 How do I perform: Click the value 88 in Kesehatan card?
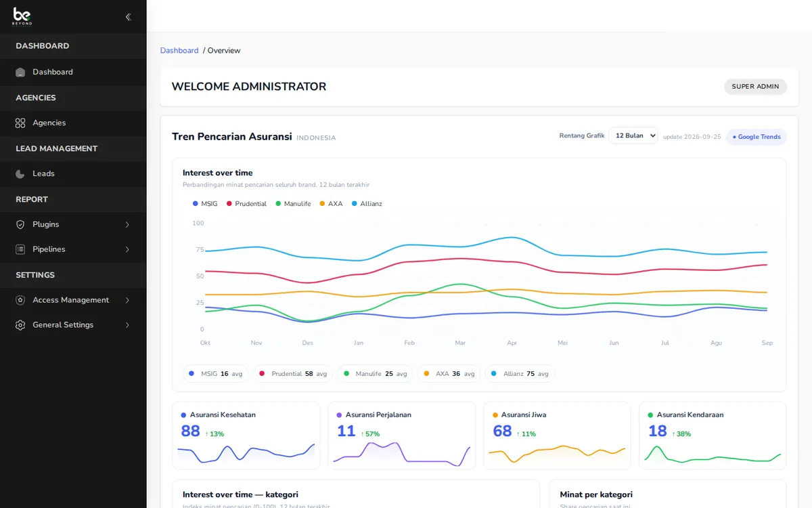tap(191, 431)
